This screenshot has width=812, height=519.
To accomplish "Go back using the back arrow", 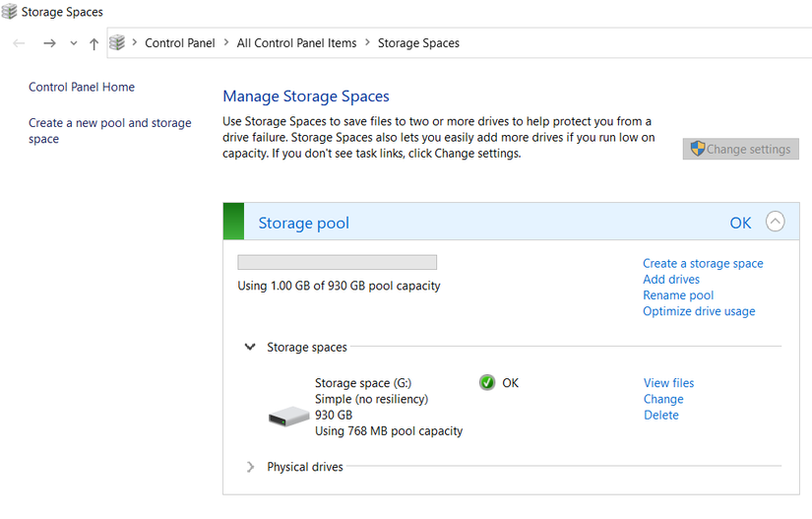I will coord(19,43).
